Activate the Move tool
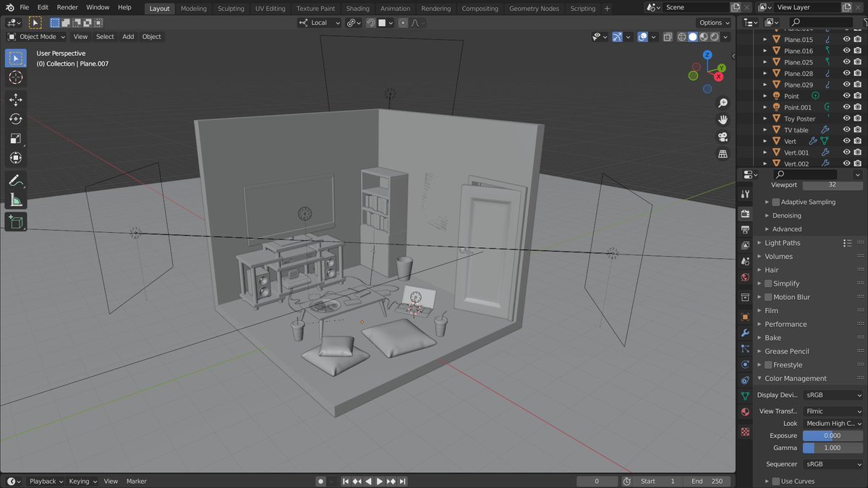This screenshot has height=488, width=868. pos(16,99)
